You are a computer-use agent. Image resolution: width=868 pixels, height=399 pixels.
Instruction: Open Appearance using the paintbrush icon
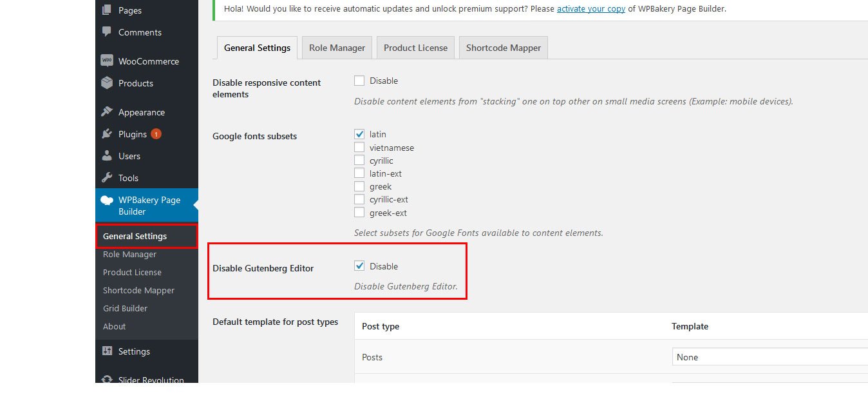[107, 112]
